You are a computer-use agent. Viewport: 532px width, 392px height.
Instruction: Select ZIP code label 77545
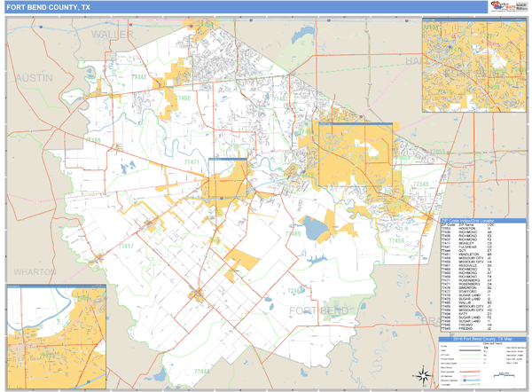point(420,184)
